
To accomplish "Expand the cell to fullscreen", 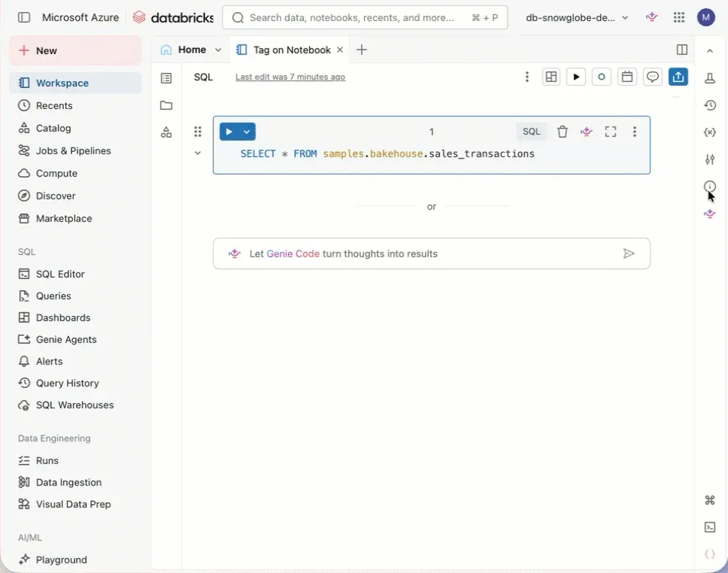I will (611, 132).
